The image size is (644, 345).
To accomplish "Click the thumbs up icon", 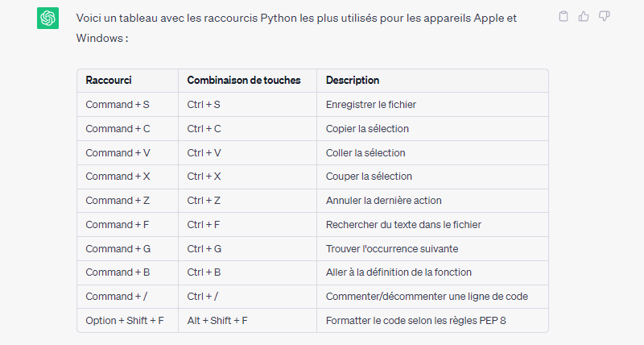I will pos(584,16).
